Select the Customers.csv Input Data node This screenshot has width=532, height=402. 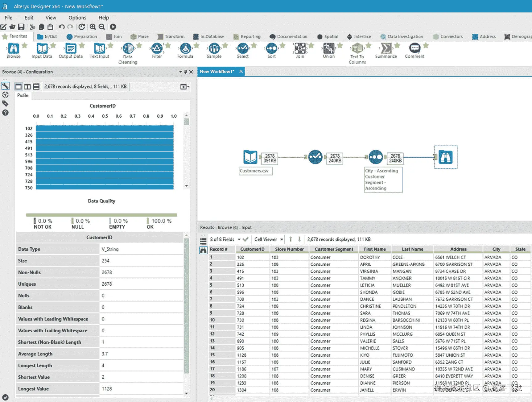click(x=250, y=157)
